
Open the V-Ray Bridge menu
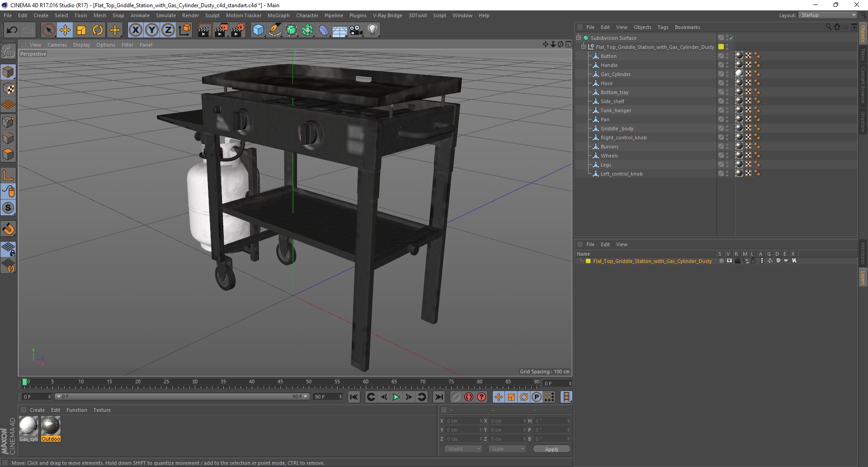pyautogui.click(x=387, y=15)
